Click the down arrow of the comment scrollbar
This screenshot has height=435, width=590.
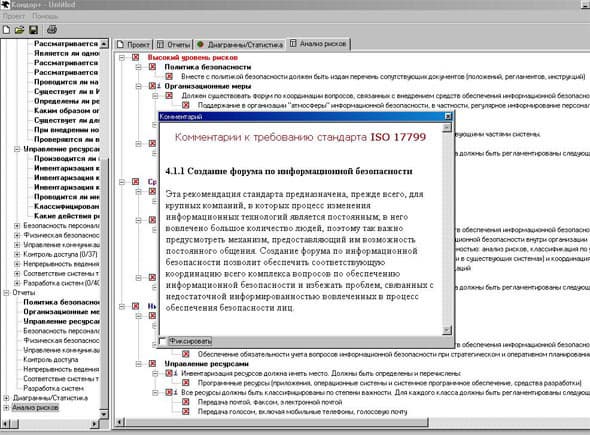tap(447, 330)
